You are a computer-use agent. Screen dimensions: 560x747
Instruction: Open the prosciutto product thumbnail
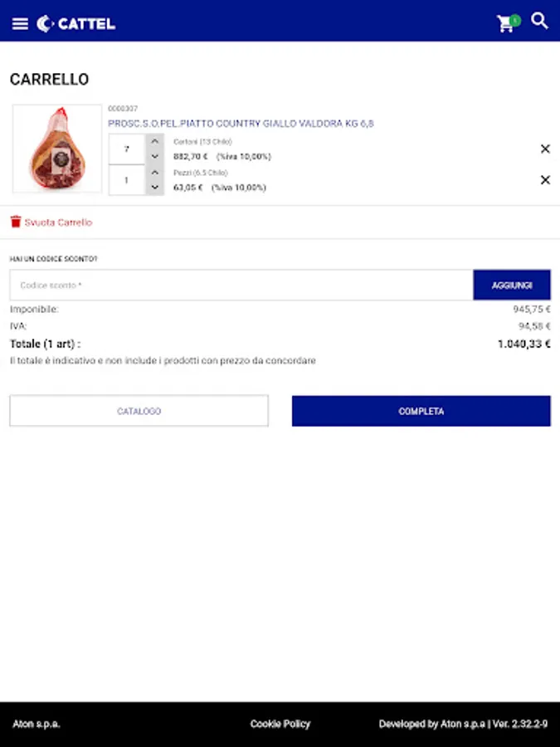[x=57, y=149]
